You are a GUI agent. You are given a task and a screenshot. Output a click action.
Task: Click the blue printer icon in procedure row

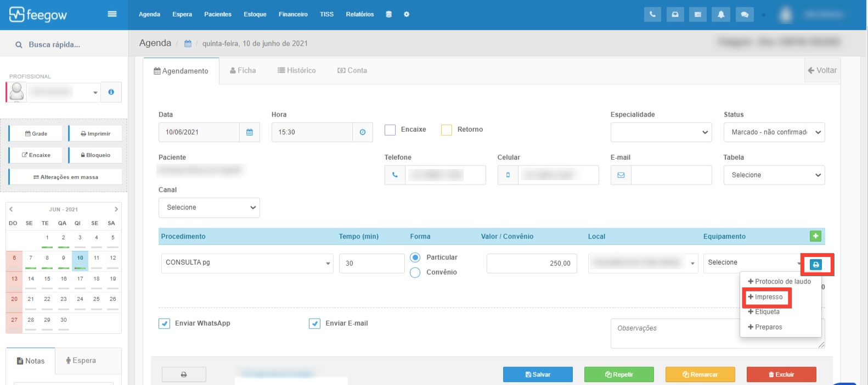[x=816, y=265]
